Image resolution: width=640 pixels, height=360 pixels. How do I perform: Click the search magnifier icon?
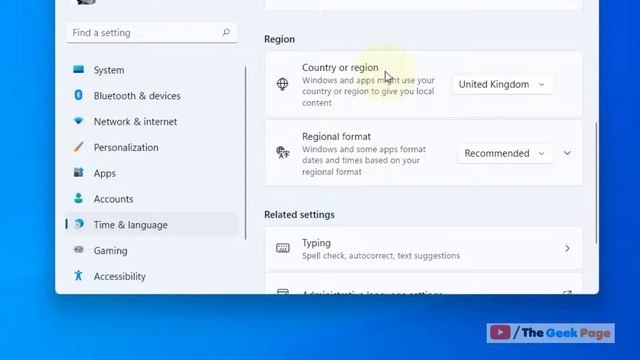point(226,32)
